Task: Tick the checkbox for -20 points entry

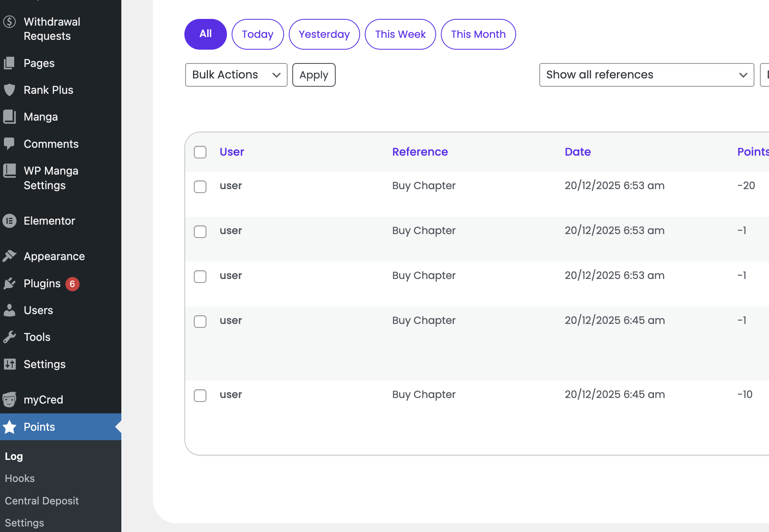Action: 200,186
